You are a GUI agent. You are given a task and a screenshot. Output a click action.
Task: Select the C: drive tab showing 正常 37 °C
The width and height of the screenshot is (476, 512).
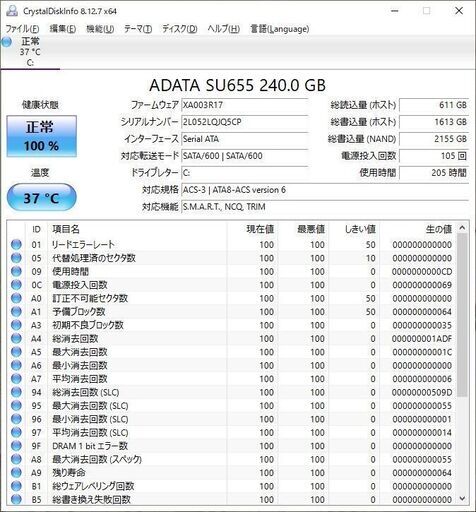click(30, 52)
